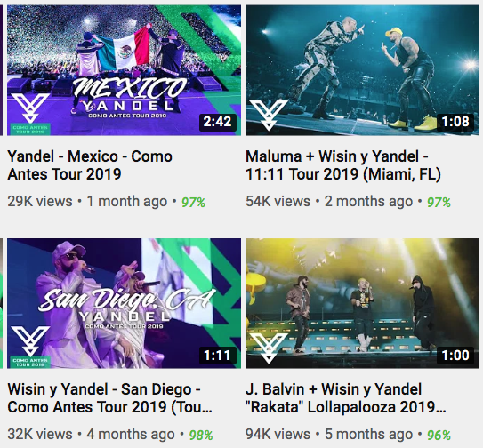The image size is (483, 448).
Task: Open the Yandel Mexico tour video thumbnail
Action: pos(124,70)
